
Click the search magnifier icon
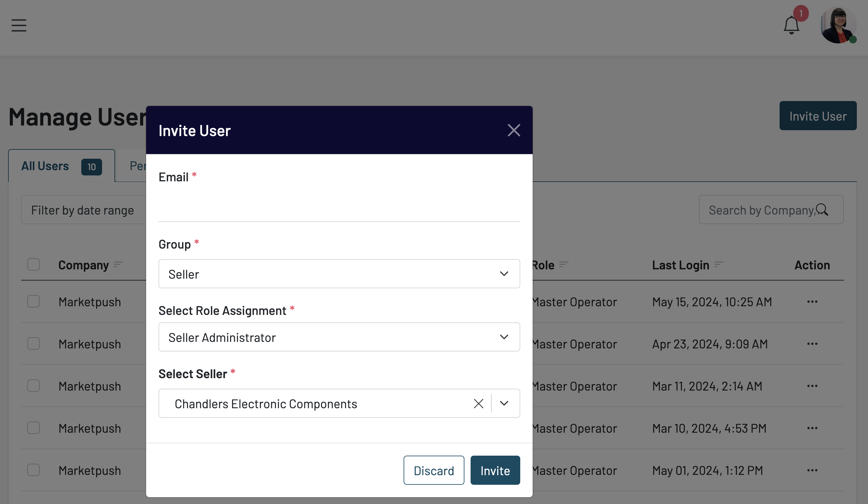822,210
